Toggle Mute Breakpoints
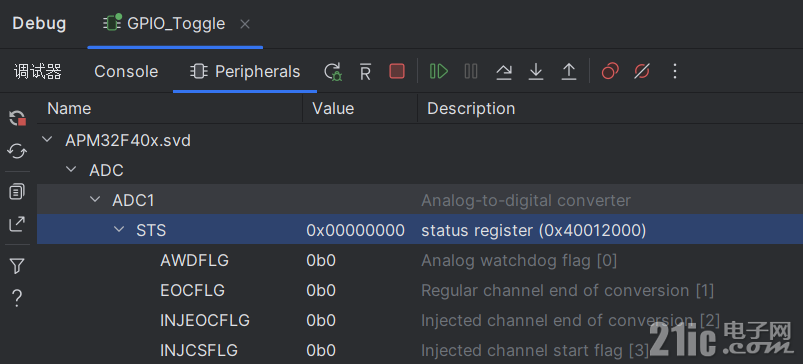The image size is (803, 364). point(642,71)
